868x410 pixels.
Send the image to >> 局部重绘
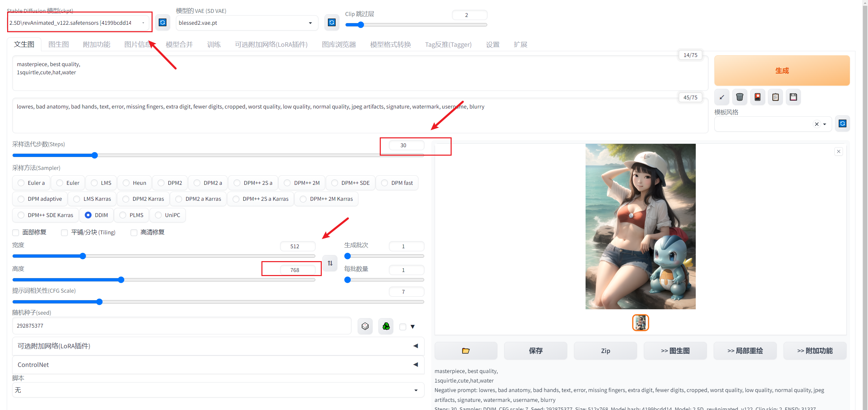click(x=745, y=351)
